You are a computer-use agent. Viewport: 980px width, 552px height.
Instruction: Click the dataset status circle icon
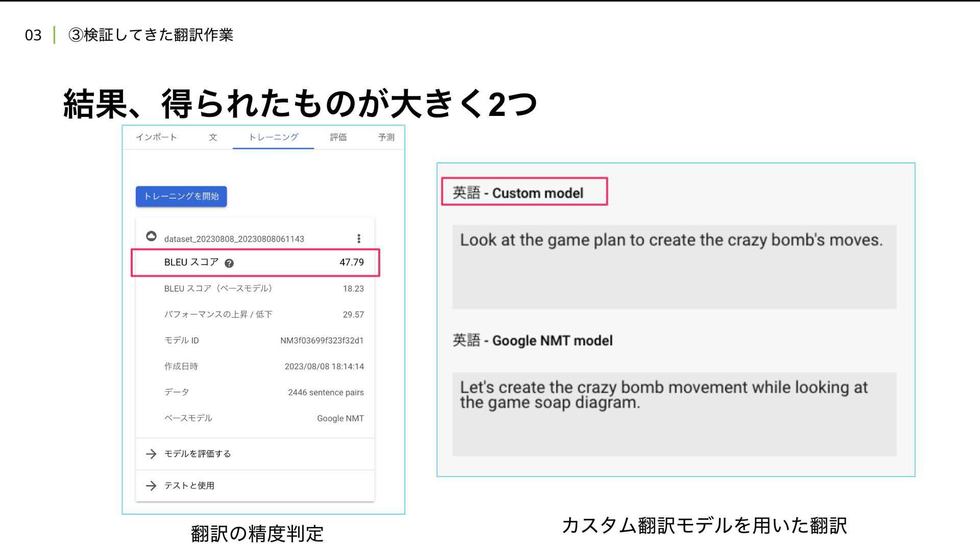[151, 236]
